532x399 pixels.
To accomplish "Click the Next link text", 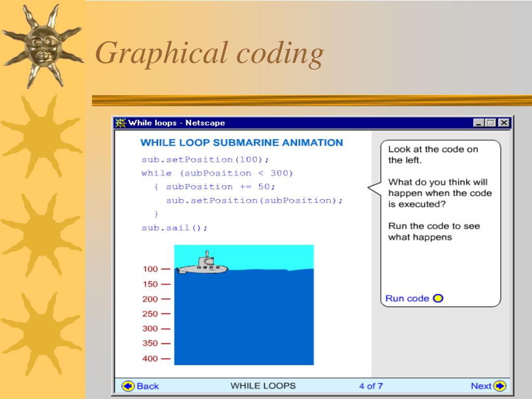I will (481, 386).
